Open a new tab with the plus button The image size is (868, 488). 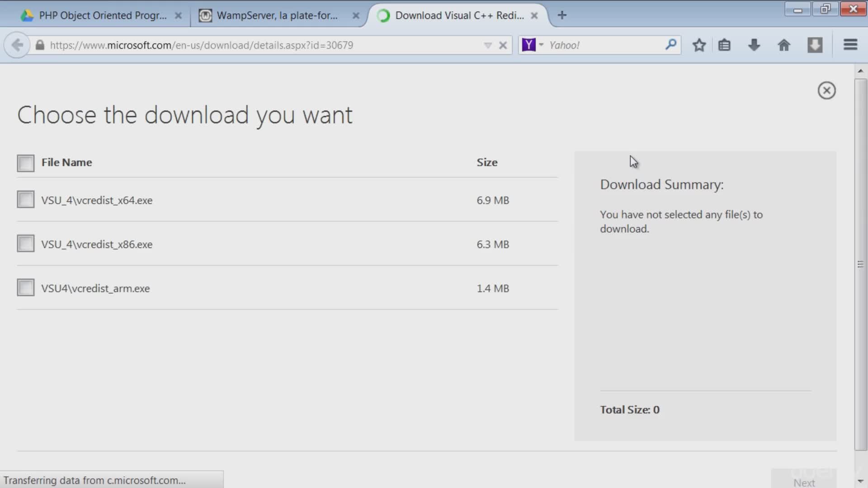562,15
